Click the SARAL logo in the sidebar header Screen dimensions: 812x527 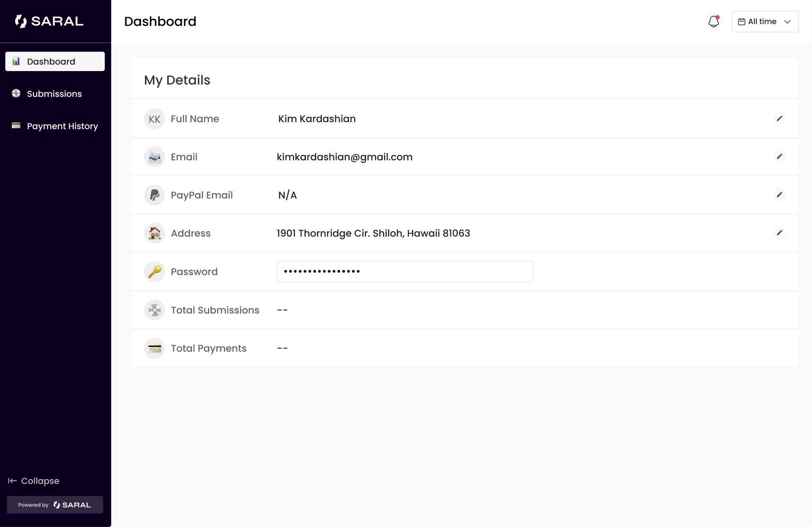[49, 21]
